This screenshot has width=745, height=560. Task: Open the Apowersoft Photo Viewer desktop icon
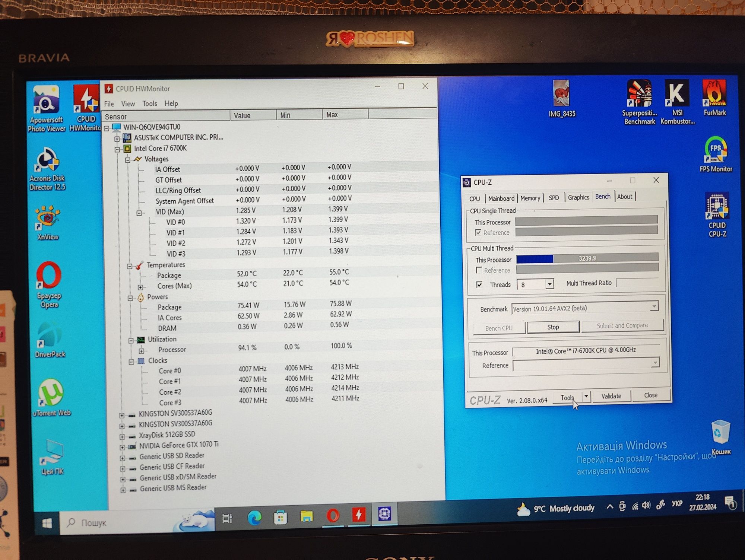[46, 108]
